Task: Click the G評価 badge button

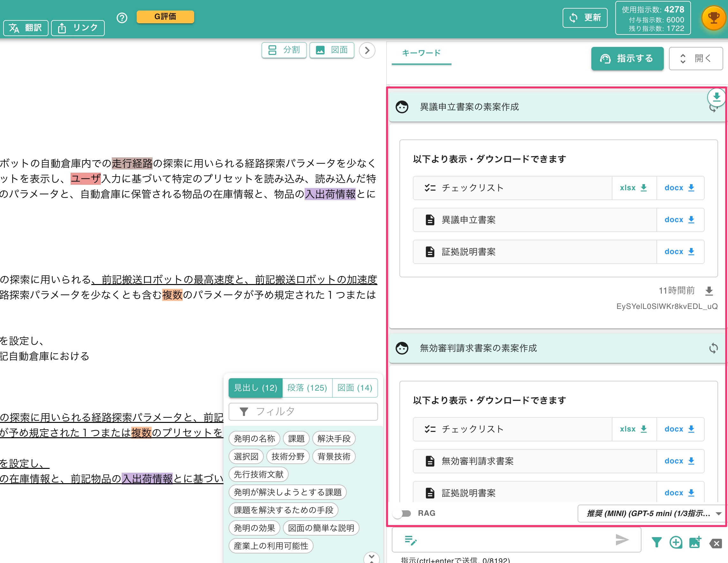Action: (x=165, y=16)
